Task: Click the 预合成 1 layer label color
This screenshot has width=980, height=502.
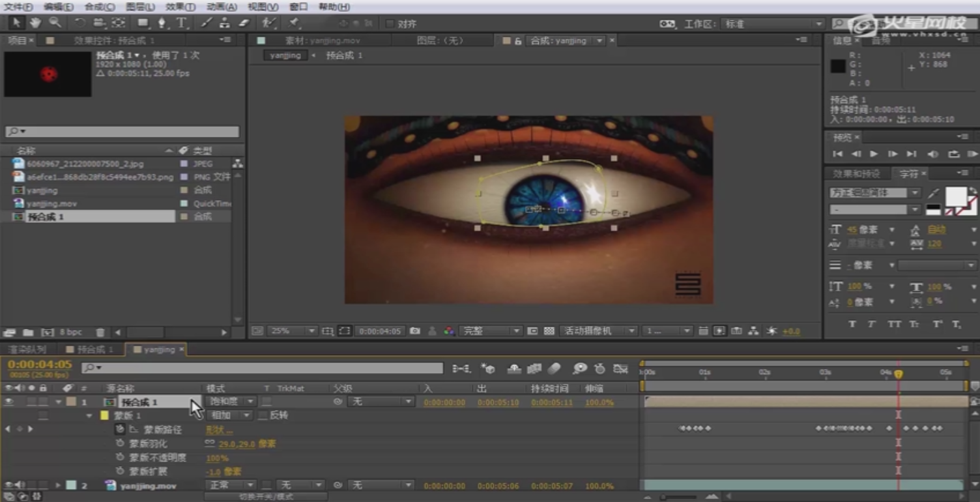Action: [71, 402]
